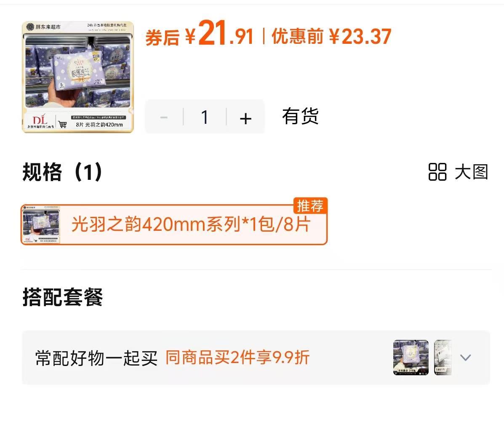
Task: Open the small thumbnail inside spec option
Action: point(41,224)
